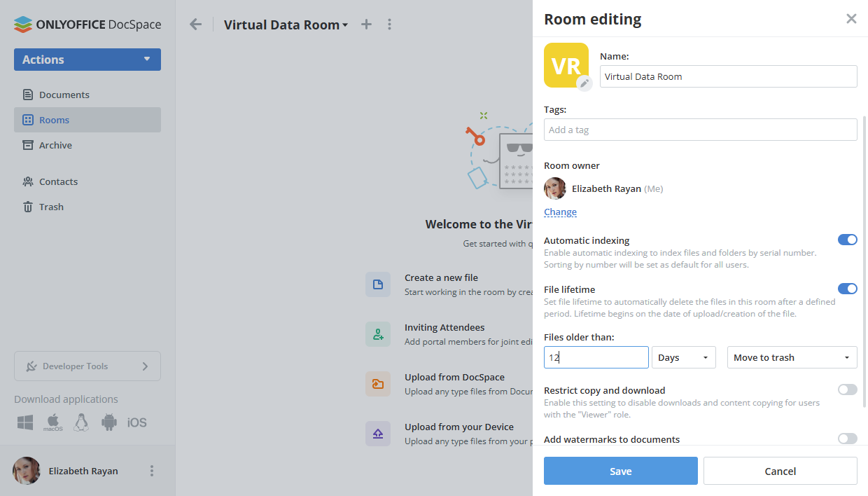Download the Windows desktop application
Viewport: 868px width, 496px height.
26,422
